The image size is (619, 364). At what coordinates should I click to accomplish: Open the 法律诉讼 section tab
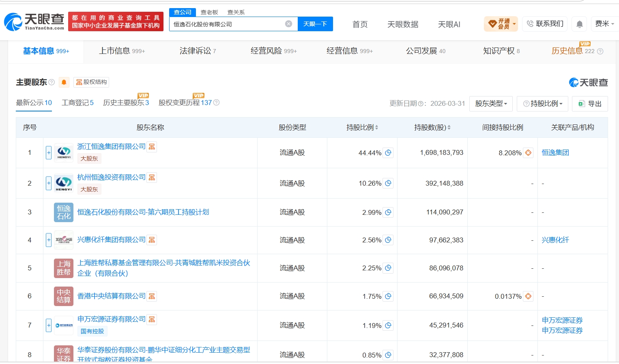coord(198,51)
